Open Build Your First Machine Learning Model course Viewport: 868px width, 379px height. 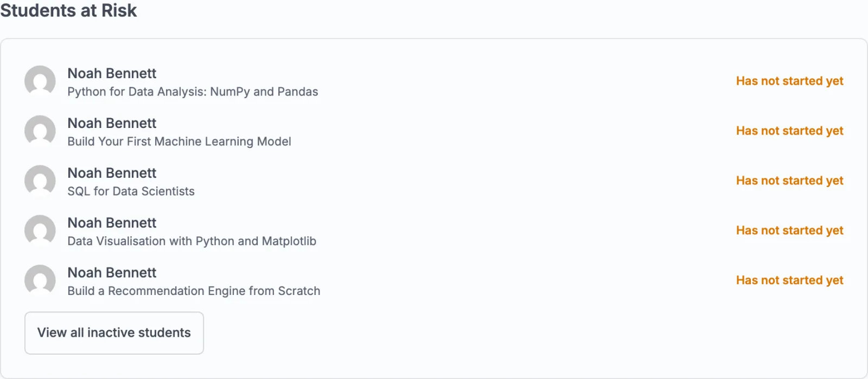179,142
